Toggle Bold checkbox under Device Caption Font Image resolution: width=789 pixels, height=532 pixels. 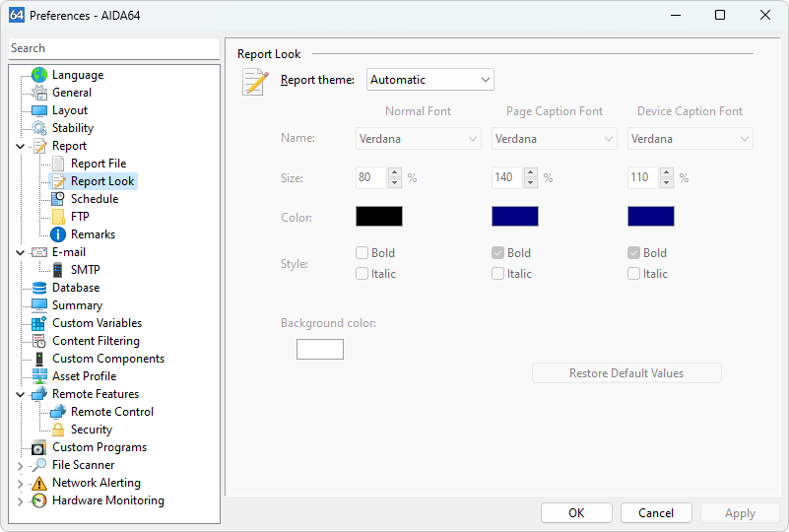(634, 253)
